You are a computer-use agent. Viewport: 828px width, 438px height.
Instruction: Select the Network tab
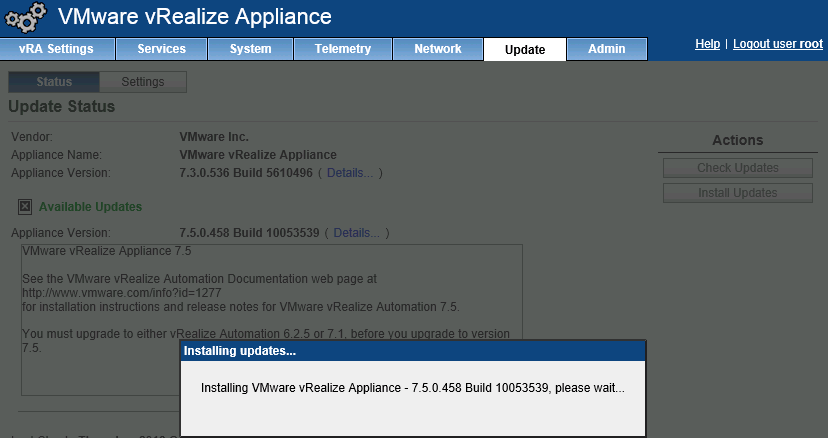pyautogui.click(x=438, y=49)
